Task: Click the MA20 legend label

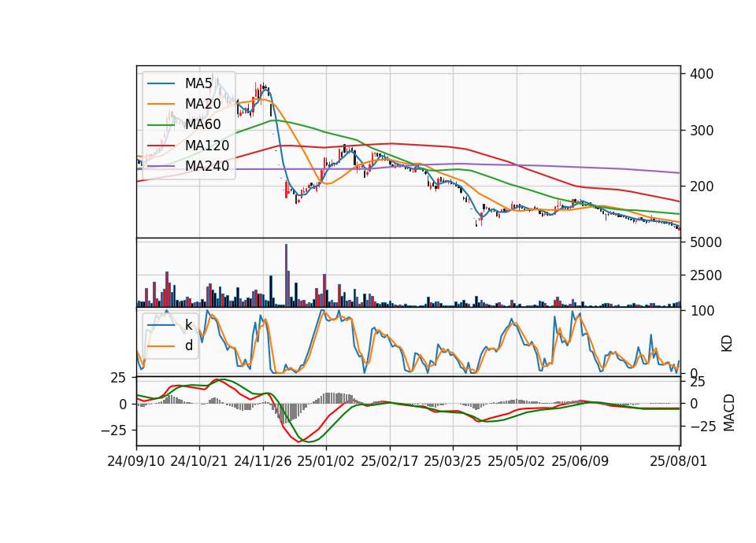Action: (x=202, y=104)
